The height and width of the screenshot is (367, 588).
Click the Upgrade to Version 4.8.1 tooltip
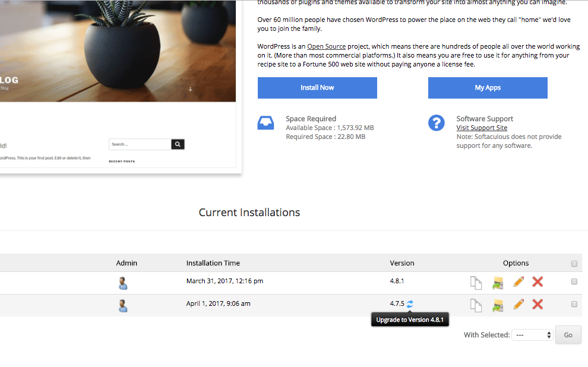[x=410, y=319]
